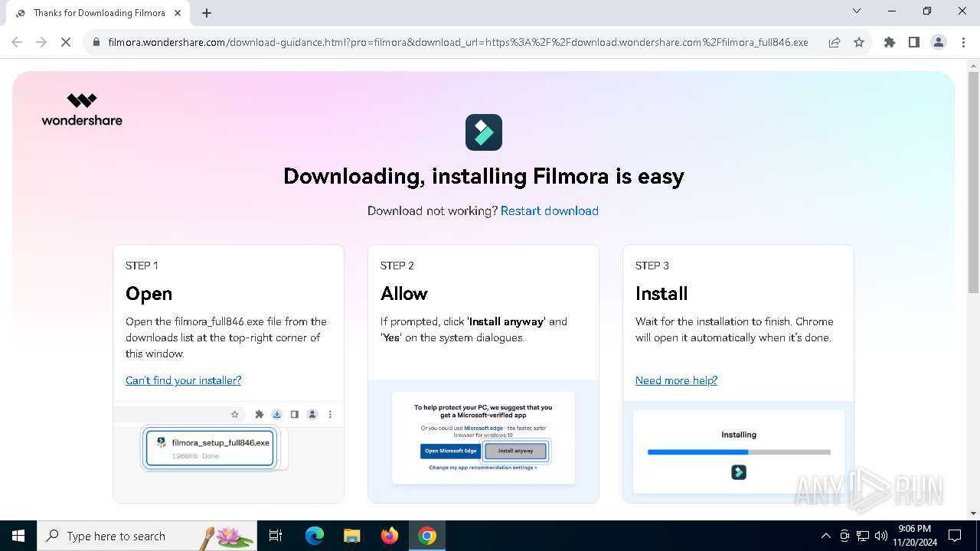Screen dimensions: 980x551
Task: Open volume control in tray
Action: (x=881, y=536)
